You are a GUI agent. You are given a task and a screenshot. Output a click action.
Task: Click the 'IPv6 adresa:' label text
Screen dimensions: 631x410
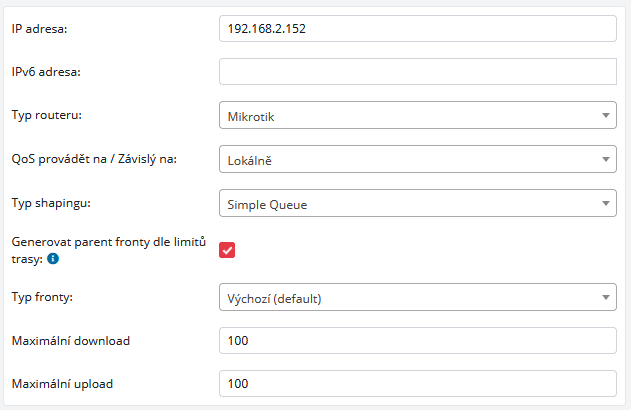(x=45, y=71)
